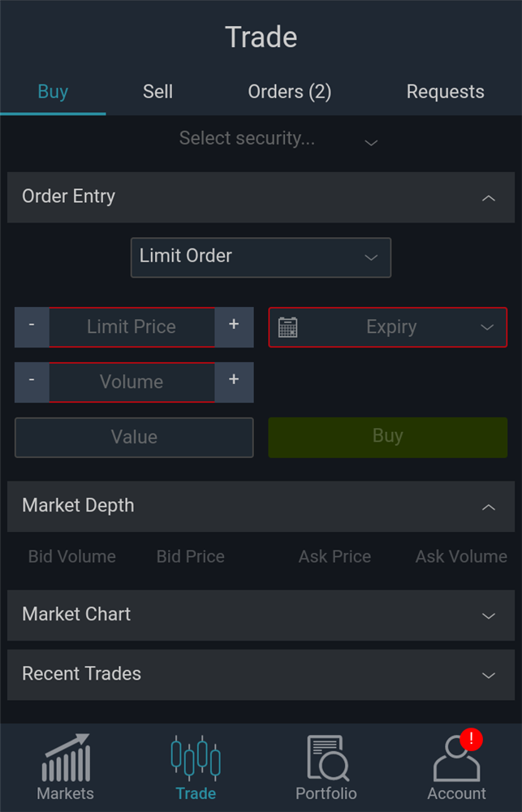522x812 pixels.
Task: Open the Orders (2) tab
Action: click(289, 92)
